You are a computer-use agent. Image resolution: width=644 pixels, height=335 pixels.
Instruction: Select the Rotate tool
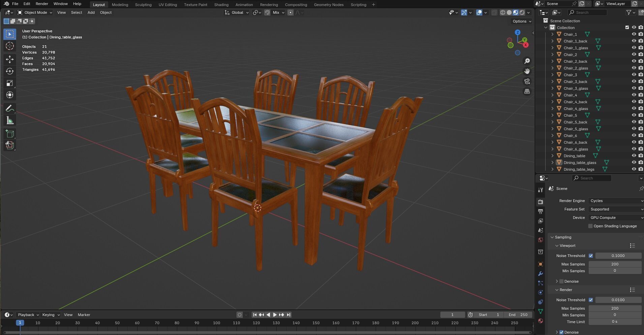pyautogui.click(x=10, y=71)
